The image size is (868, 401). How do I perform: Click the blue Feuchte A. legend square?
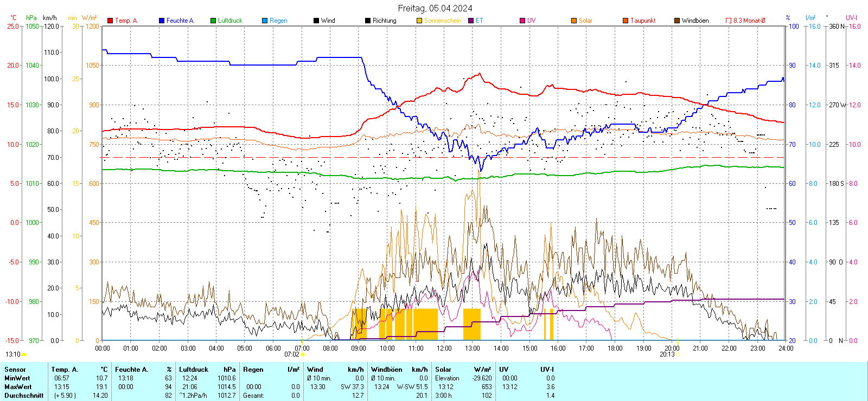[162, 21]
